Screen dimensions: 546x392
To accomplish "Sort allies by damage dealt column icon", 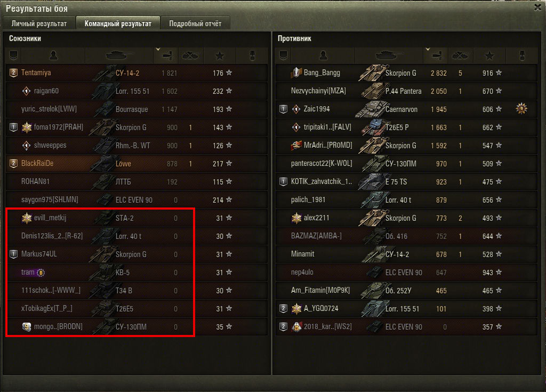I will pyautogui.click(x=166, y=55).
